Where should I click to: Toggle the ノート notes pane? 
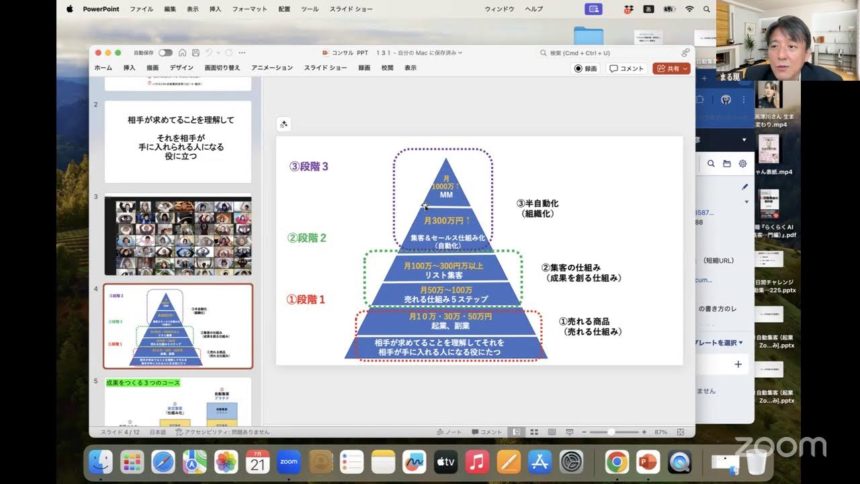[450, 432]
